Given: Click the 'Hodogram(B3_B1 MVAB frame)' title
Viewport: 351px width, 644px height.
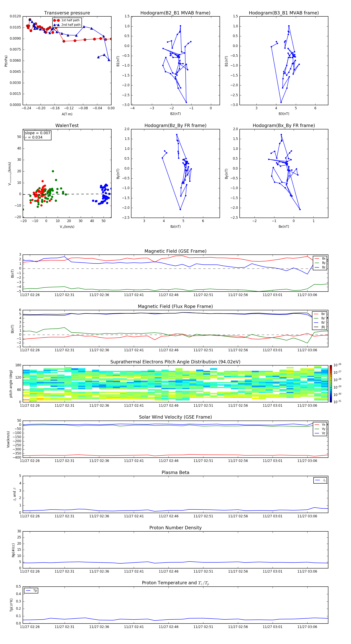Looking at the screenshot, I should (x=284, y=13).
